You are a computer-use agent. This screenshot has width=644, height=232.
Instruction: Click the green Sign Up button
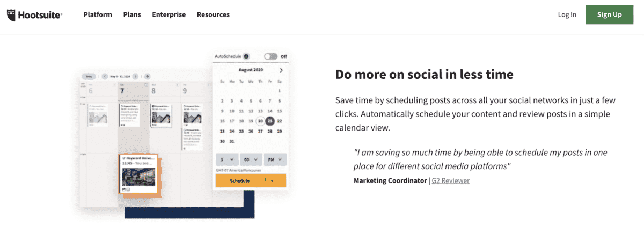point(609,15)
